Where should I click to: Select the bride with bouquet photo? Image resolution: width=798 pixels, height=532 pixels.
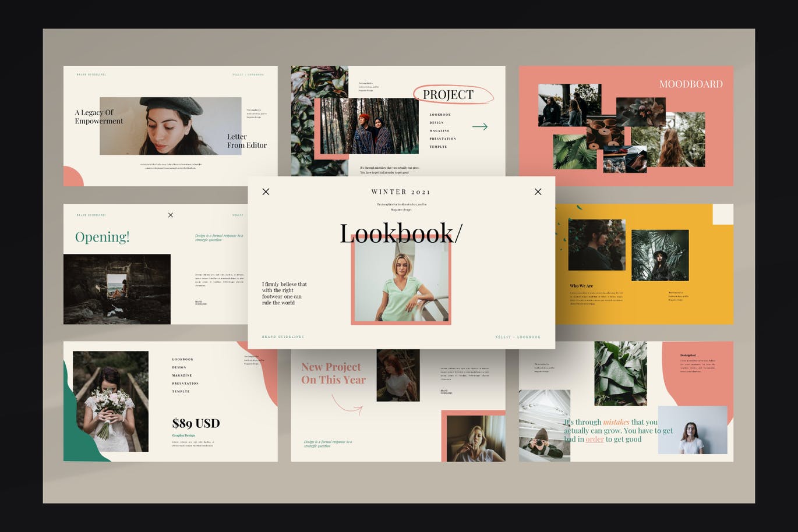(111, 402)
